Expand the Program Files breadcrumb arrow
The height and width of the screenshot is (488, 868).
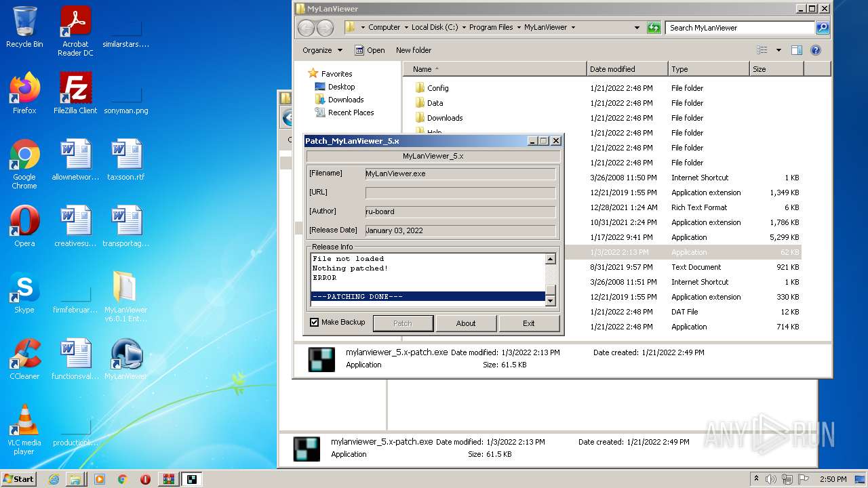pos(519,28)
